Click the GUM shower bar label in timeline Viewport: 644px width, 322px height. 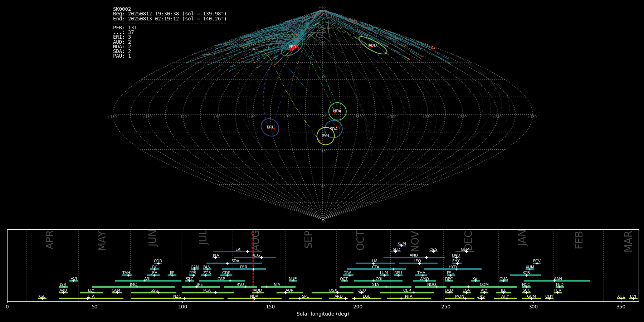(x=531, y=297)
